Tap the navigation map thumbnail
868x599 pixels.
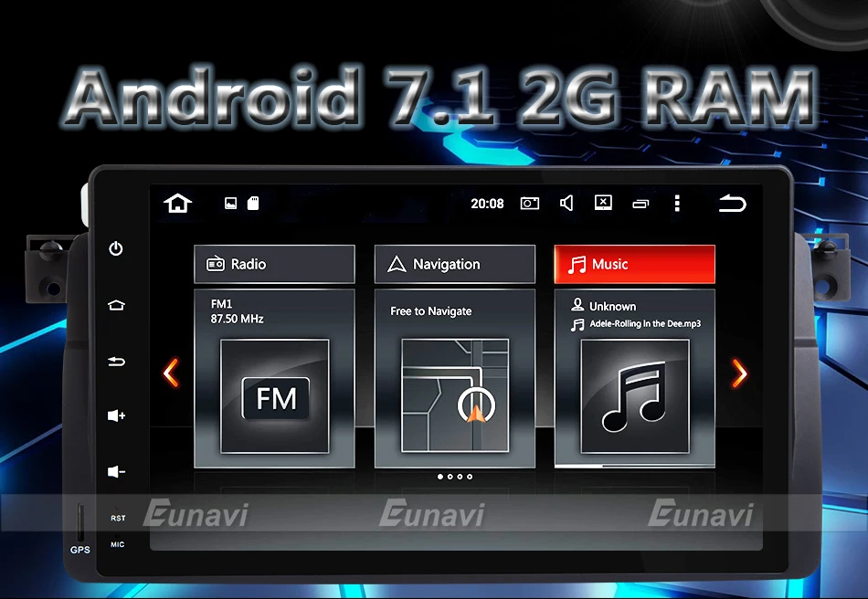coord(455,396)
